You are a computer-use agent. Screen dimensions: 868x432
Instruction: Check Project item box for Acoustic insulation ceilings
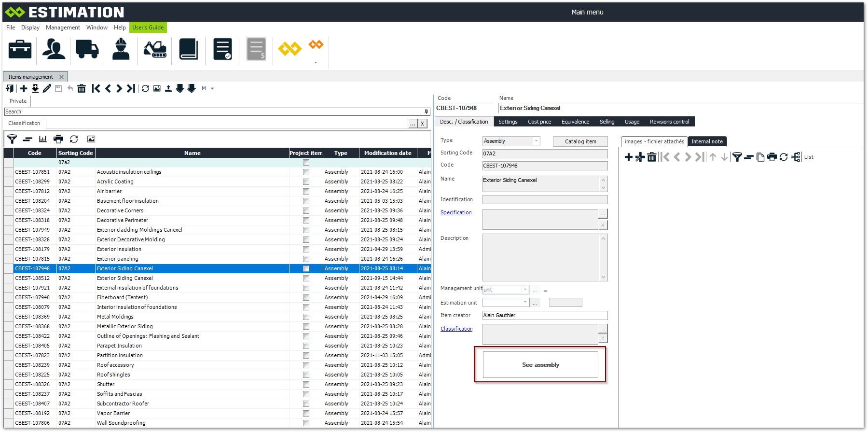(306, 172)
